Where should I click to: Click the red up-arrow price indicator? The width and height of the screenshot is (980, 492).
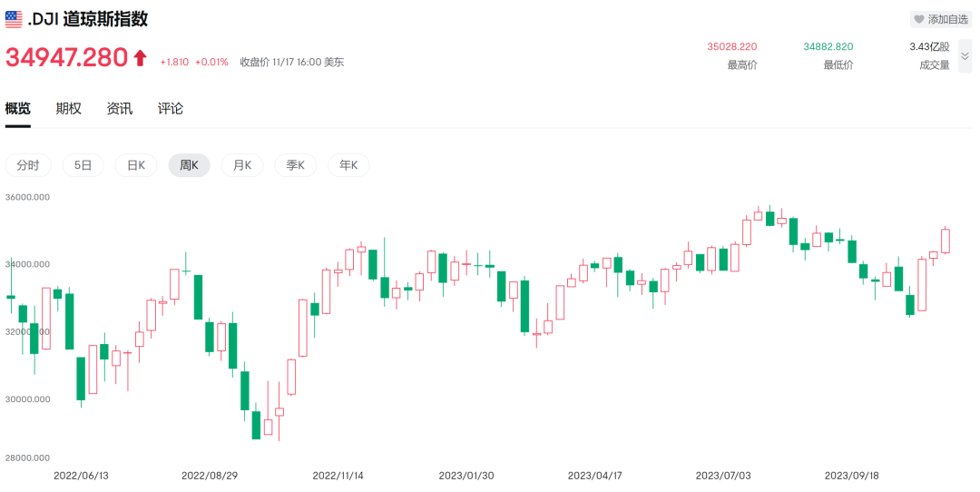[x=140, y=58]
